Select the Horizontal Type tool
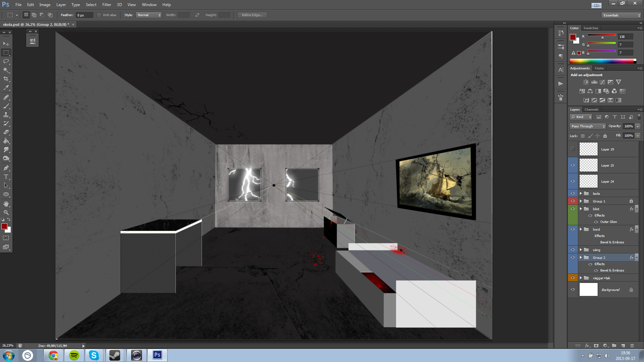Image resolution: width=644 pixels, height=362 pixels. [6, 177]
